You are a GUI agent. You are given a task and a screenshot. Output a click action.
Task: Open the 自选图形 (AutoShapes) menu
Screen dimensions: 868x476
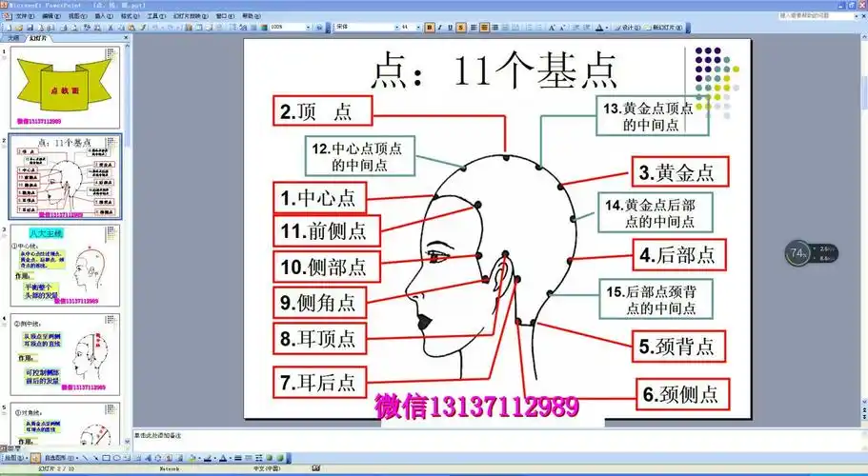[x=61, y=458]
